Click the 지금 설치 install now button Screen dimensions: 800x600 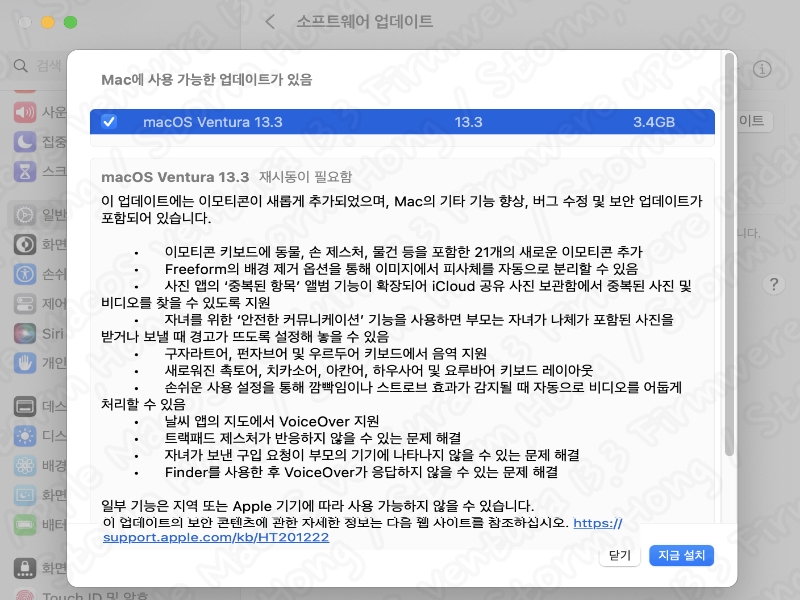[x=681, y=555]
